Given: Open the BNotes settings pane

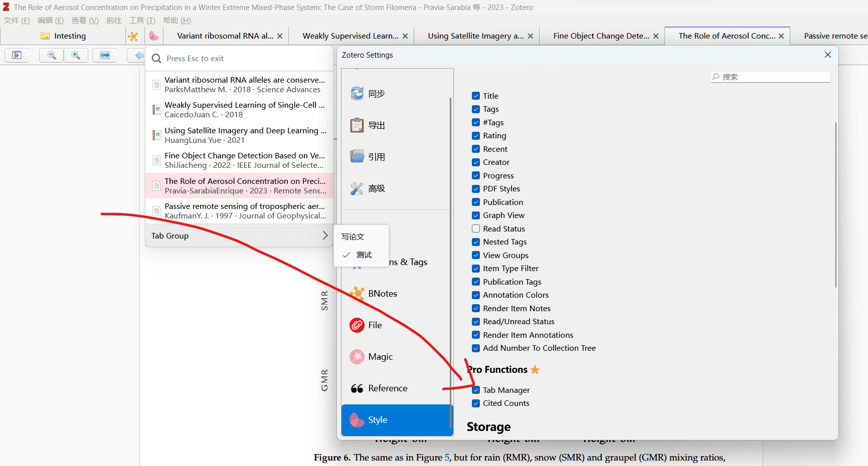Looking at the screenshot, I should coord(382,294).
